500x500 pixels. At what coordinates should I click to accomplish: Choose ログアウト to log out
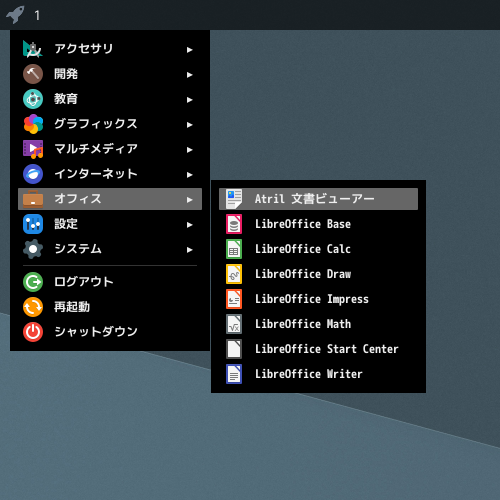pos(110,282)
